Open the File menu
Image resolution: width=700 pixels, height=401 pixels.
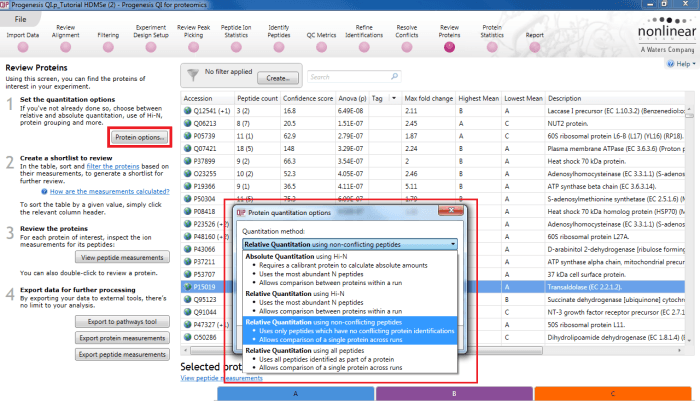click(21, 19)
